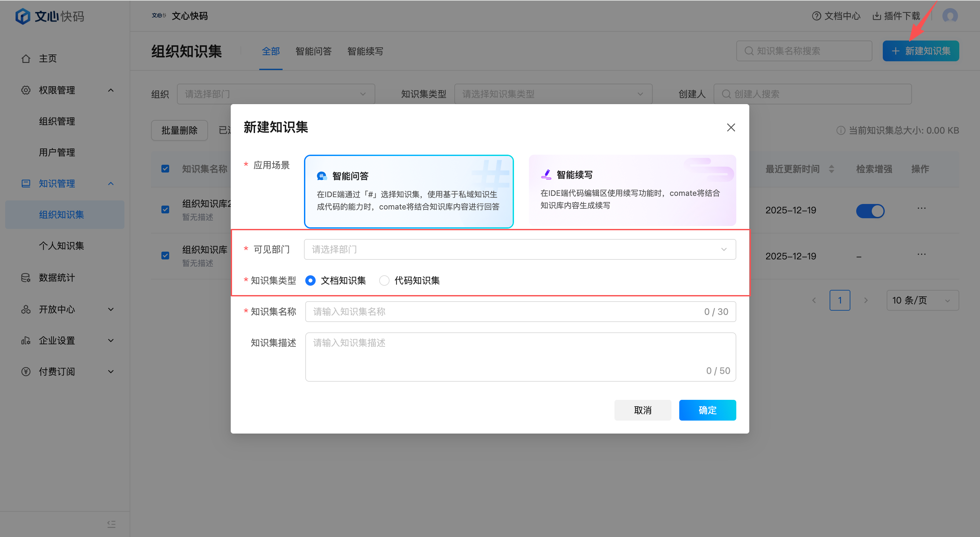This screenshot has height=537, width=980.
Task: Click the 取消 cancel button
Action: (642, 410)
